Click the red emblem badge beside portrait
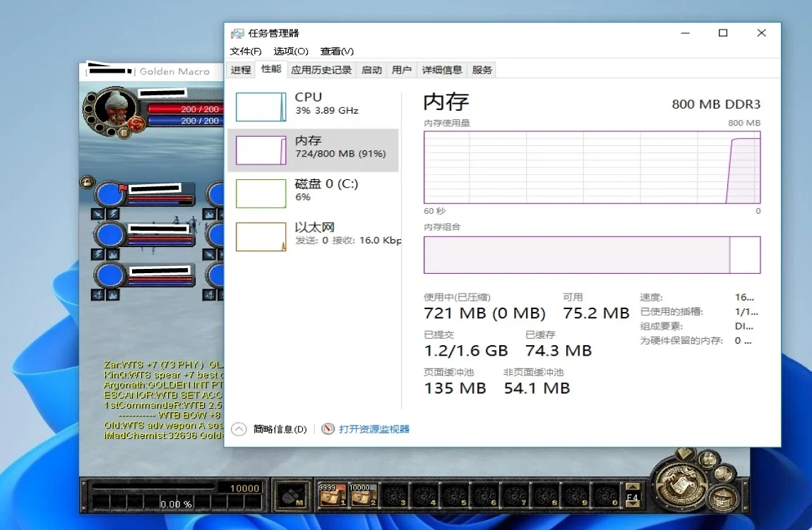The height and width of the screenshot is (530, 812). click(136, 124)
